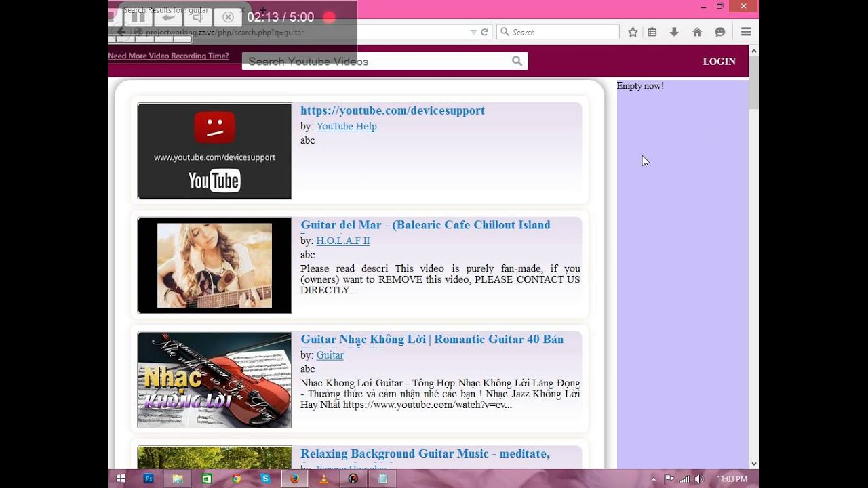Open the YouTube Help channel link
The width and height of the screenshot is (868, 488).
(x=347, y=126)
